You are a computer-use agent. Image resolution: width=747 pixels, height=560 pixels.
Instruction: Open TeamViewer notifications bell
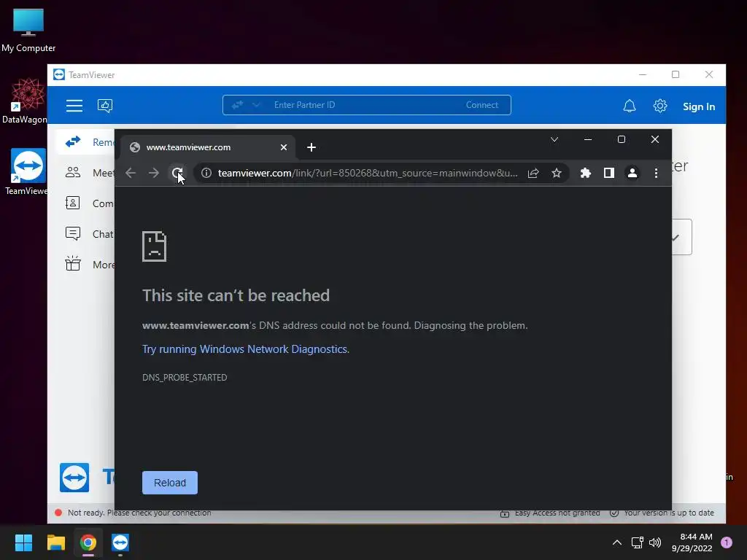click(x=630, y=106)
